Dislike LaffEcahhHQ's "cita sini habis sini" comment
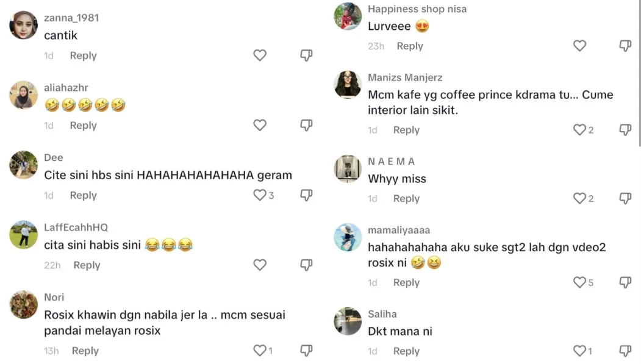This screenshot has height=364, width=641. point(306,265)
